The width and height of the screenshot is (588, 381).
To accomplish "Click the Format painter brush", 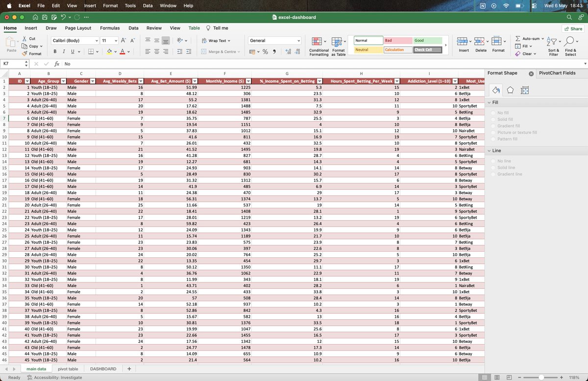I will 24,53.
